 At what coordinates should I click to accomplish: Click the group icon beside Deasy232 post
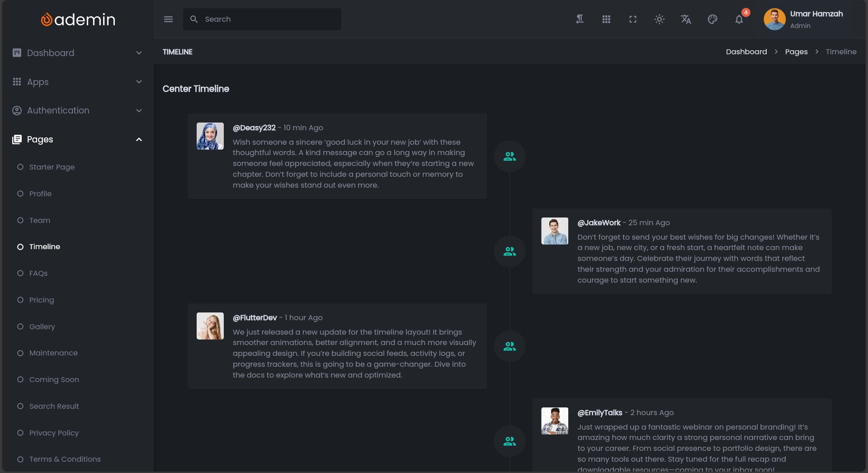(x=509, y=156)
